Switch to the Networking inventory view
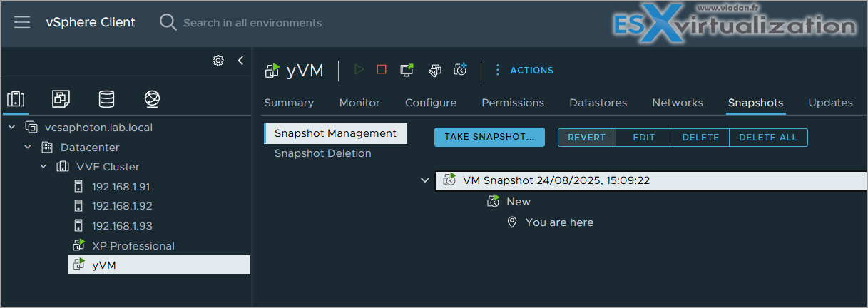Viewport: 868px width, 308px height. click(151, 98)
